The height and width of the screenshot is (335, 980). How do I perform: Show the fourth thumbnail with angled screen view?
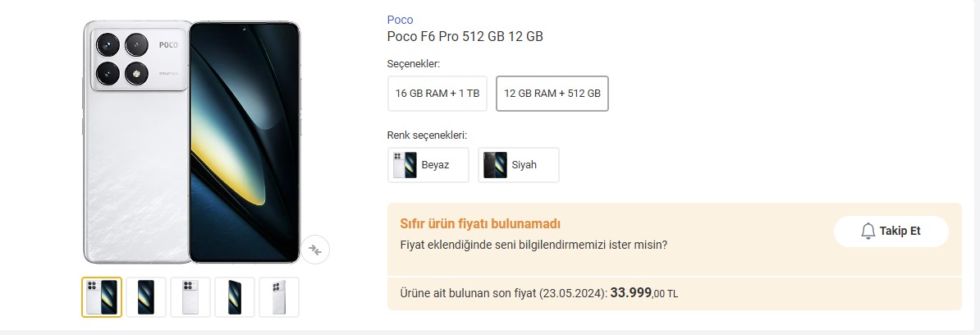(235, 297)
